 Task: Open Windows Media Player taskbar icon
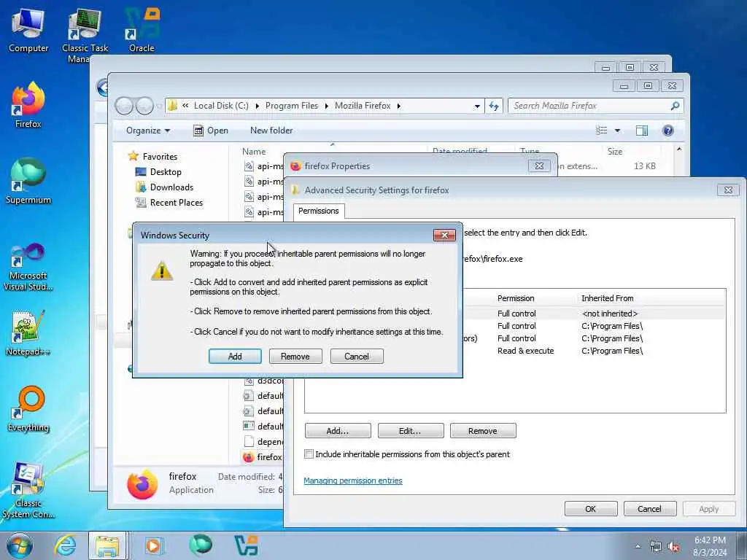[154, 545]
